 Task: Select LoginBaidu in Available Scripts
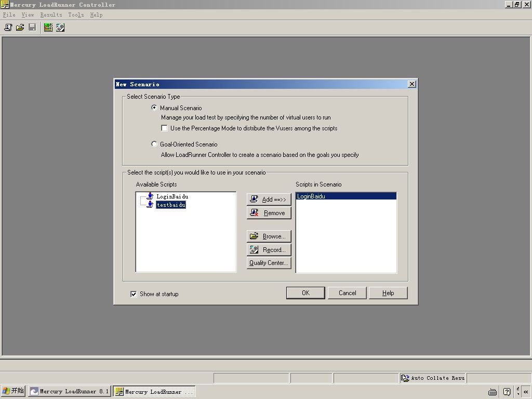[x=172, y=196]
